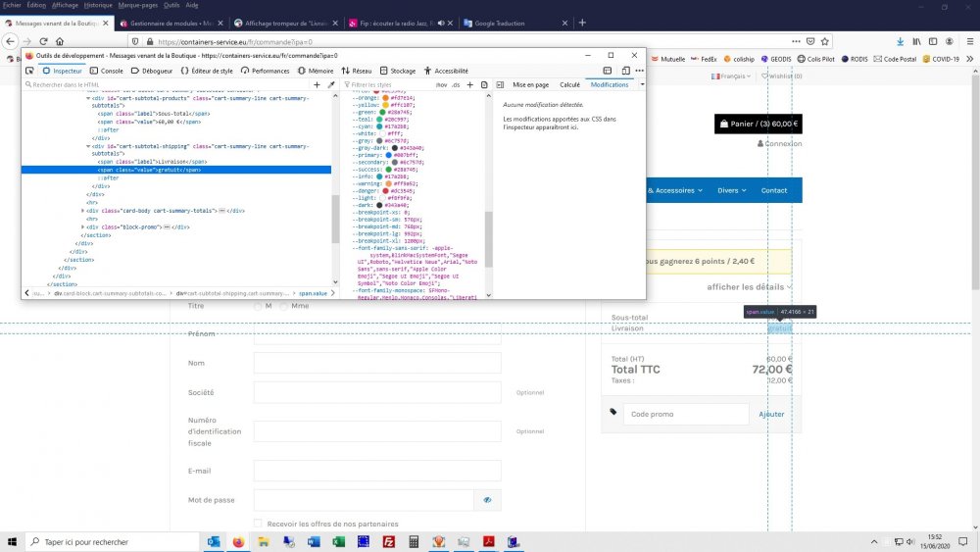Select the Mme radio button

click(284, 306)
